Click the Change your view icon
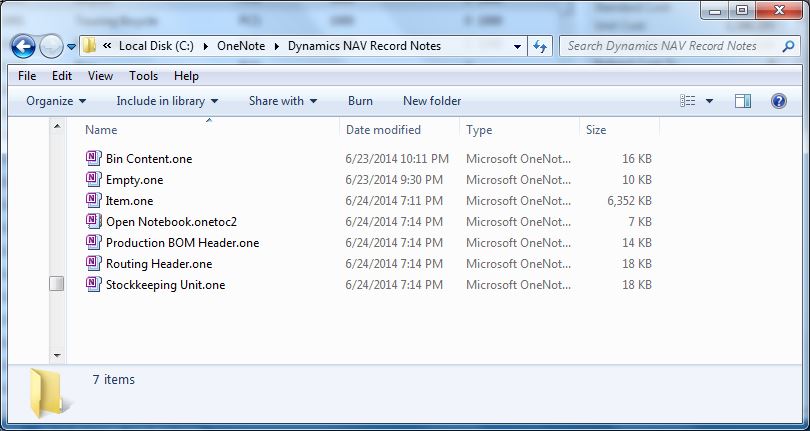This screenshot has height=431, width=810. [688, 101]
